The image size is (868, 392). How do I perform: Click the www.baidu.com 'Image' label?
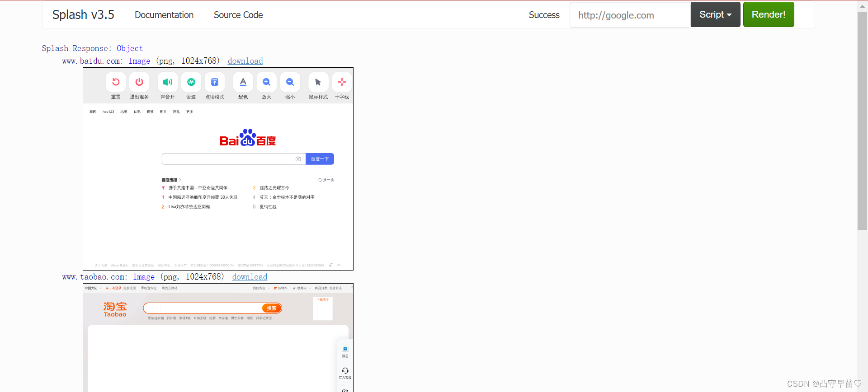140,61
